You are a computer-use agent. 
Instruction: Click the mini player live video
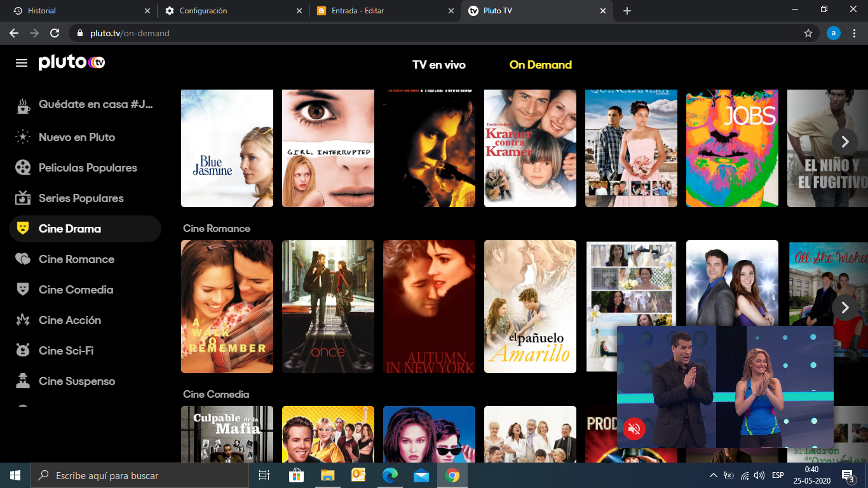pyautogui.click(x=725, y=387)
